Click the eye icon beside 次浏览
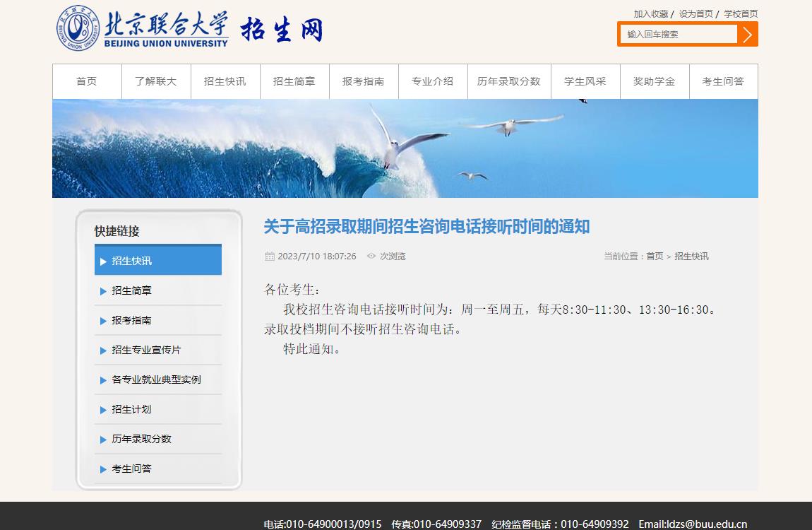The image size is (812, 530). (x=371, y=256)
